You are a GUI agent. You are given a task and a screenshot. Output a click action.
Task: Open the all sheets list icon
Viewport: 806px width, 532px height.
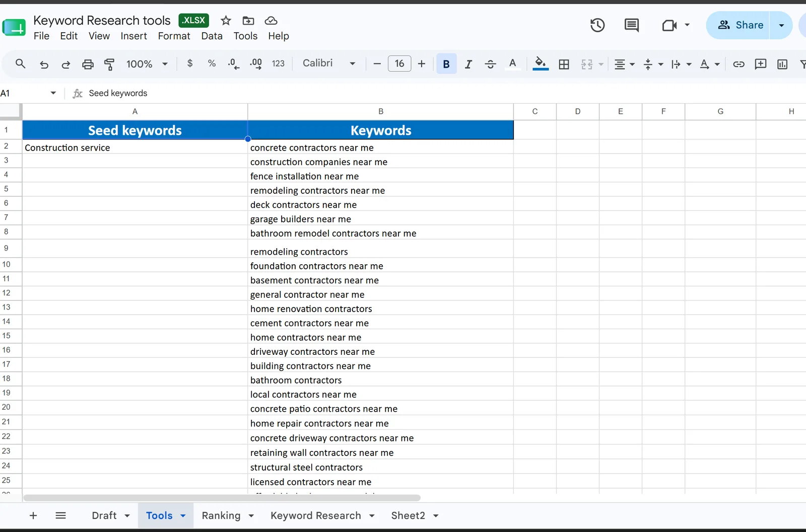(60, 515)
